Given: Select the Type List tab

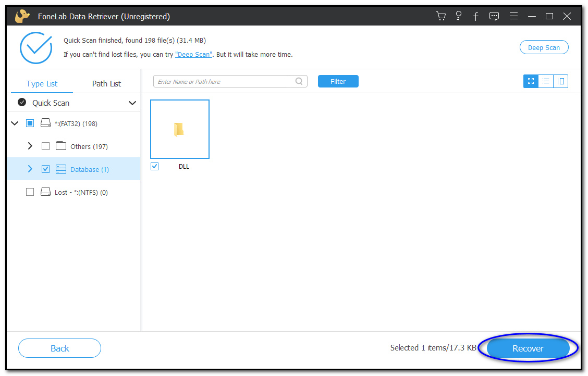Looking at the screenshot, I should click(42, 84).
